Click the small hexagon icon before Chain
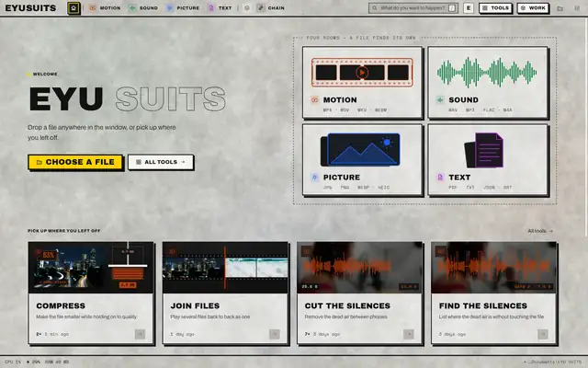Screen dimensions: 588x368 pyautogui.click(x=247, y=8)
